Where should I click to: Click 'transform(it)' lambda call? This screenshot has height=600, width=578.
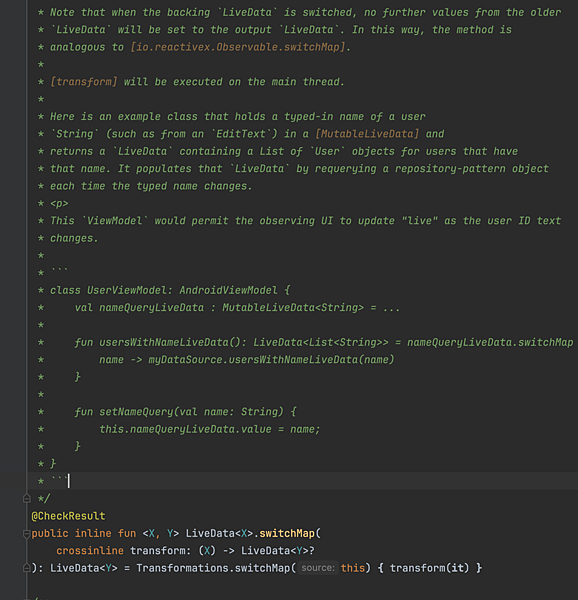429,568
